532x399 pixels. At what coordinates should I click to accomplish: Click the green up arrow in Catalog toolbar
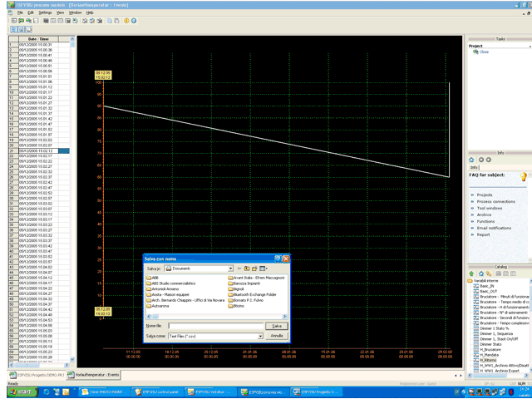point(471,273)
